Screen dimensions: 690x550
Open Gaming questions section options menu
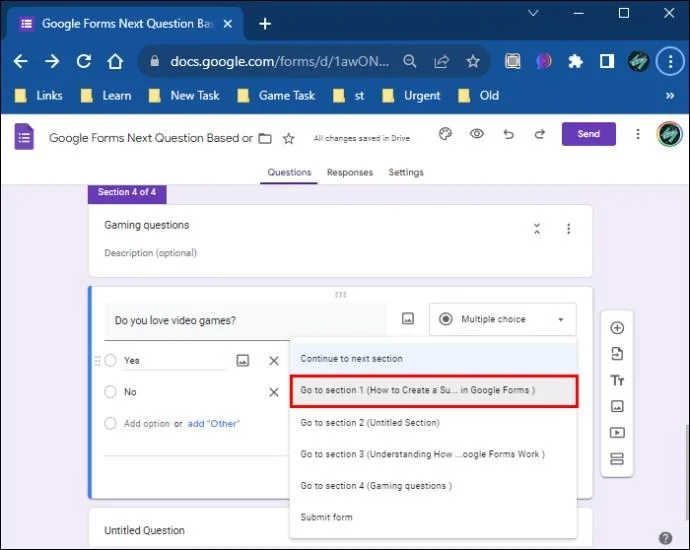coord(569,229)
